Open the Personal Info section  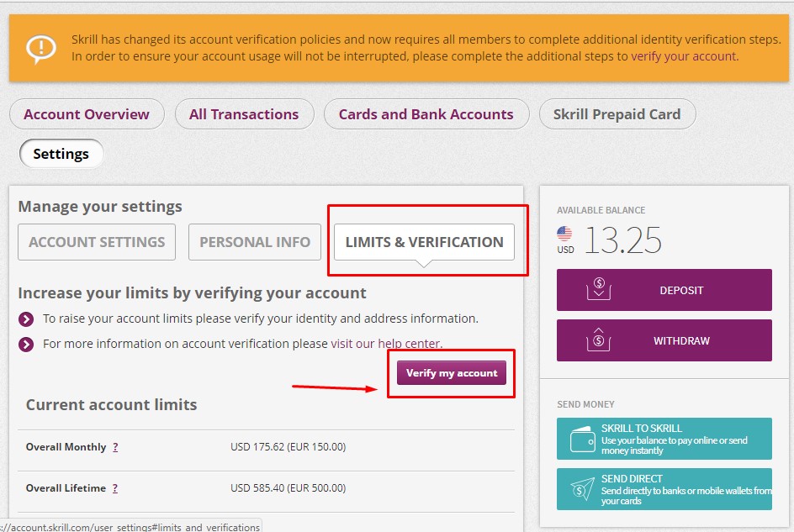[255, 242]
